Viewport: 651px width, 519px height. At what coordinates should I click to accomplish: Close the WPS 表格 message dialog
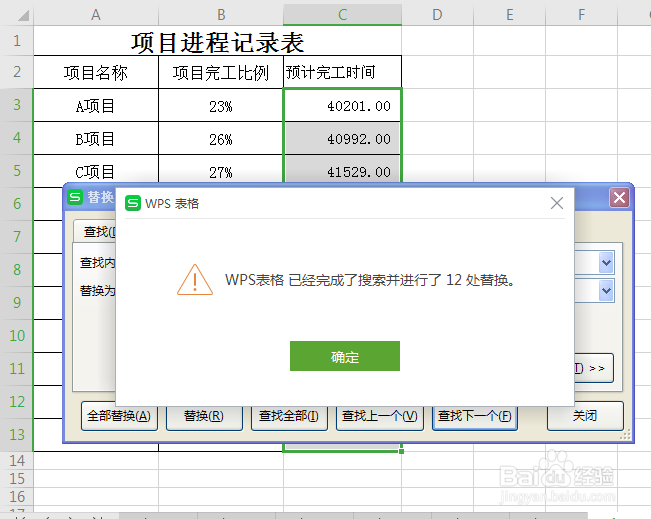tap(557, 203)
